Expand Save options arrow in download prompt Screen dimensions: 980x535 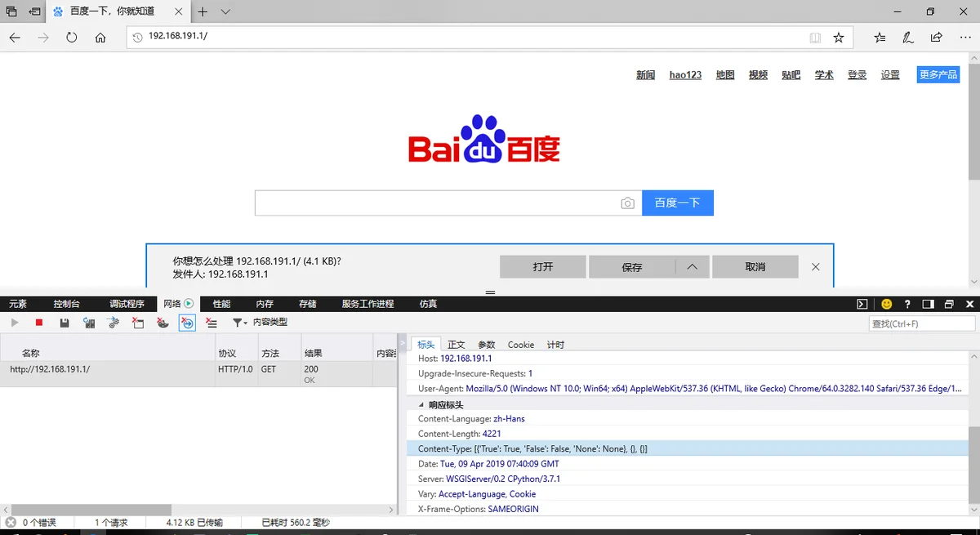pyautogui.click(x=692, y=267)
